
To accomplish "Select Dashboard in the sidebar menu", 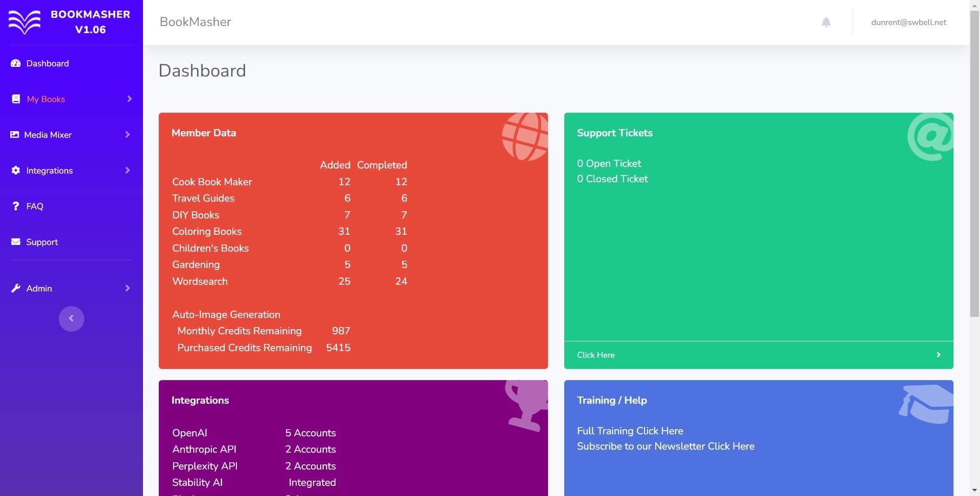I will tap(47, 63).
